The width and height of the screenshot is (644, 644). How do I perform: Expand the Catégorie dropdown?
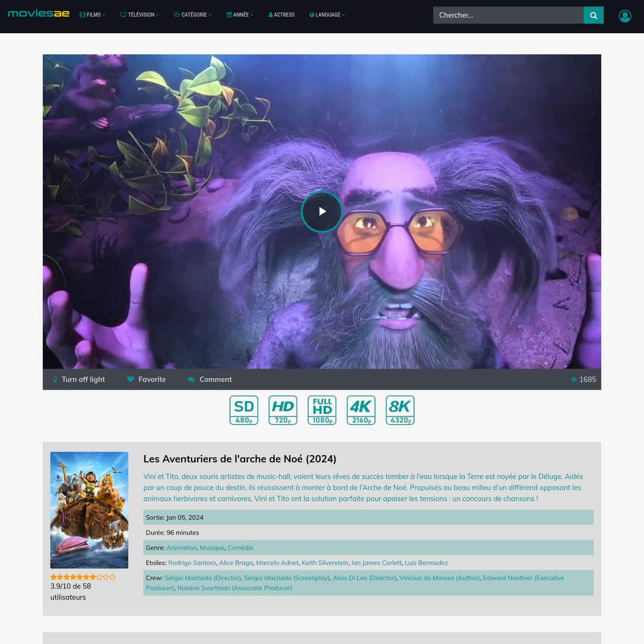pyautogui.click(x=193, y=15)
